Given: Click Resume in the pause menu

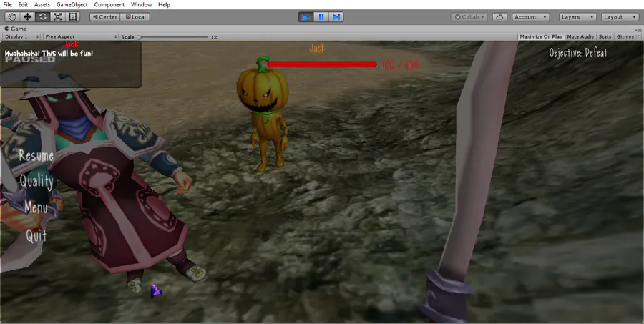Looking at the screenshot, I should (x=36, y=156).
